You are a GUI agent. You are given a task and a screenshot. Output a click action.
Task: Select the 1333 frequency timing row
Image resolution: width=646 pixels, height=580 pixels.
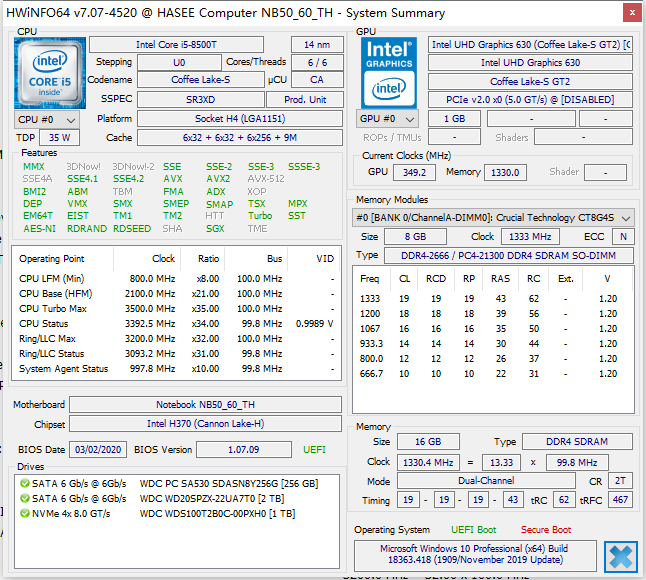point(493,299)
